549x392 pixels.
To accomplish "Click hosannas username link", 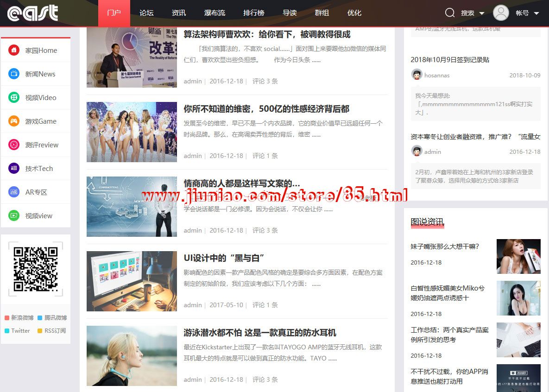I will click(436, 76).
